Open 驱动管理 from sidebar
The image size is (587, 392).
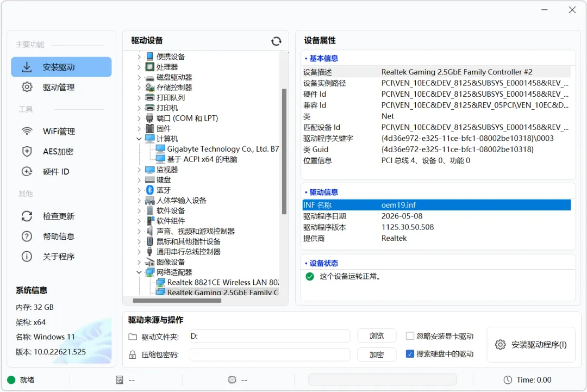pos(61,87)
